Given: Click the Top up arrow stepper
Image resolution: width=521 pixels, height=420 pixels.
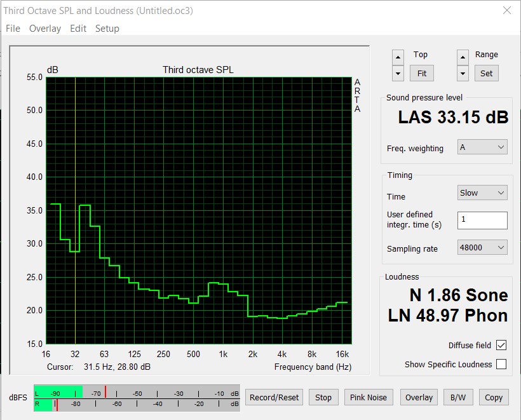Looking at the screenshot, I should coord(398,57).
